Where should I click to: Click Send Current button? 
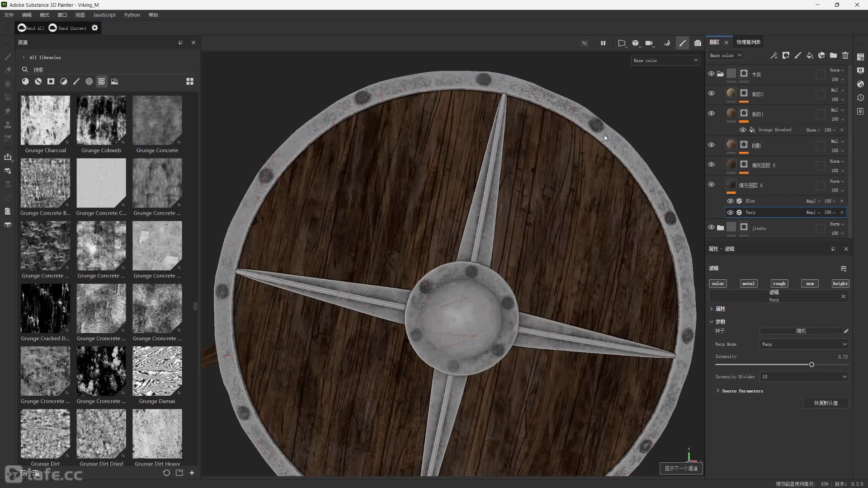pyautogui.click(x=67, y=28)
